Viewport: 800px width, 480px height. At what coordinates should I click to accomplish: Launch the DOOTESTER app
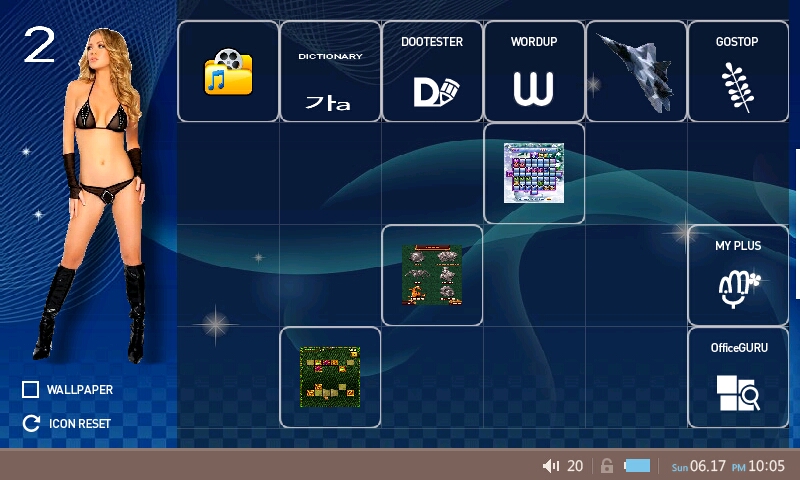[x=432, y=71]
